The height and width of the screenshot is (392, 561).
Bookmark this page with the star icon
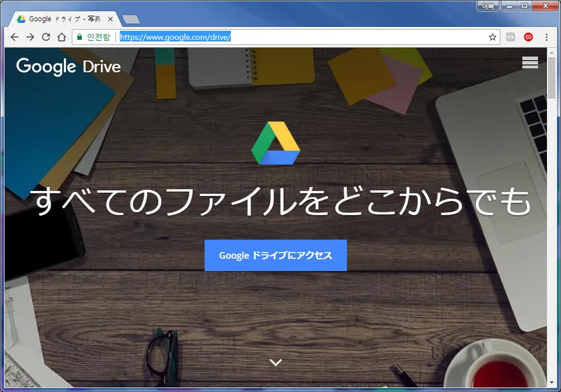coord(492,37)
